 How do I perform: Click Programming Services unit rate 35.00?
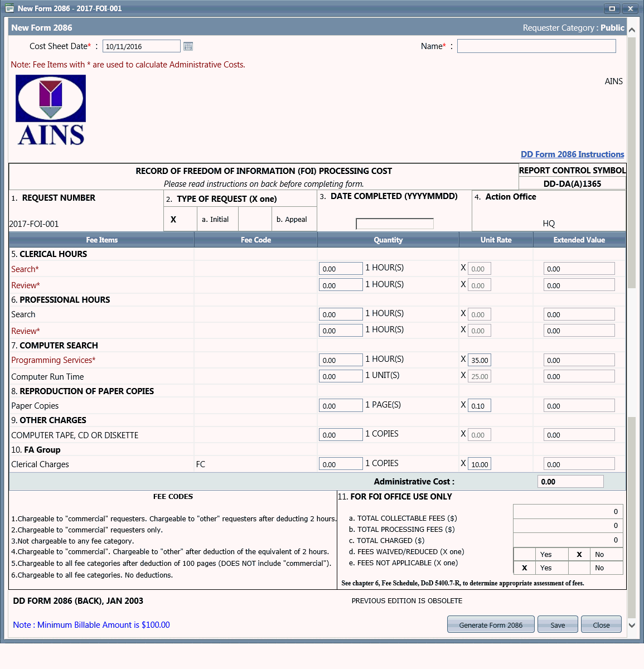(x=480, y=360)
